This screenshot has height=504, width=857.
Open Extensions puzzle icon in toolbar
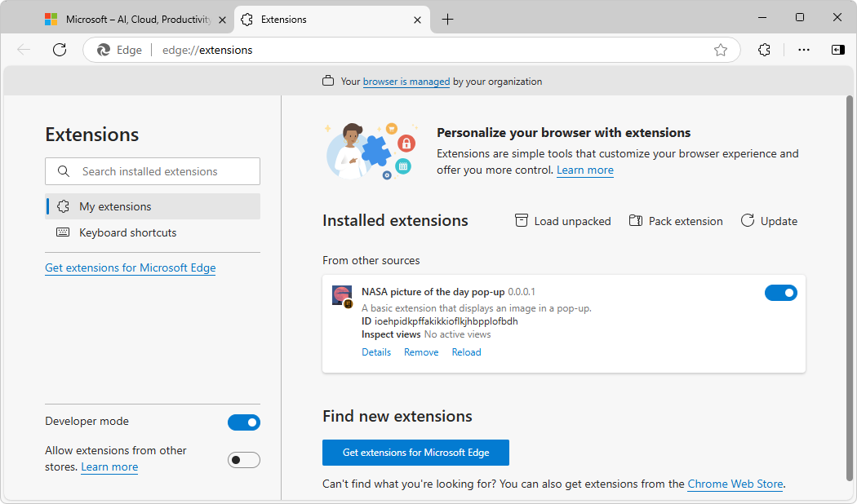(x=764, y=50)
